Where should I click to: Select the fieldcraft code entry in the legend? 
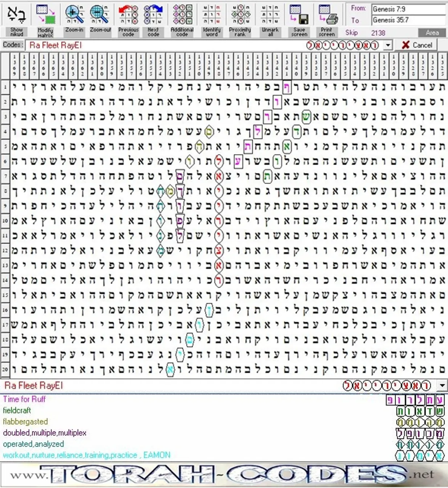pyautogui.click(x=17, y=411)
